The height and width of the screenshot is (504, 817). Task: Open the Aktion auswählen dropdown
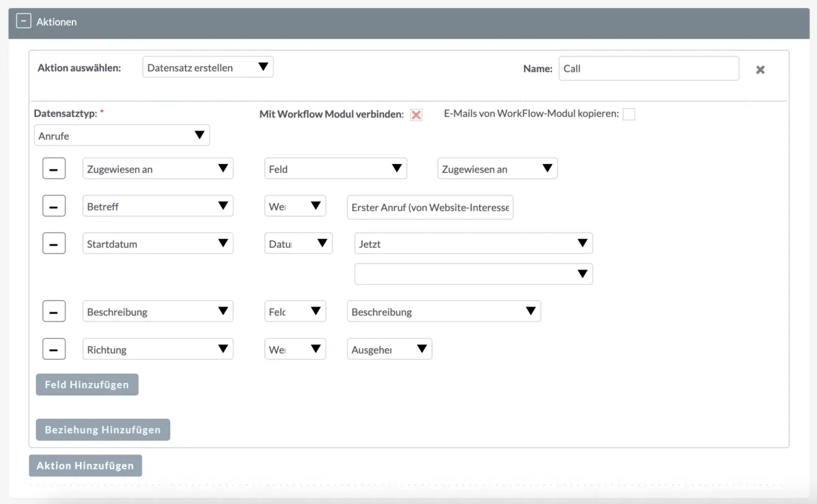point(207,67)
